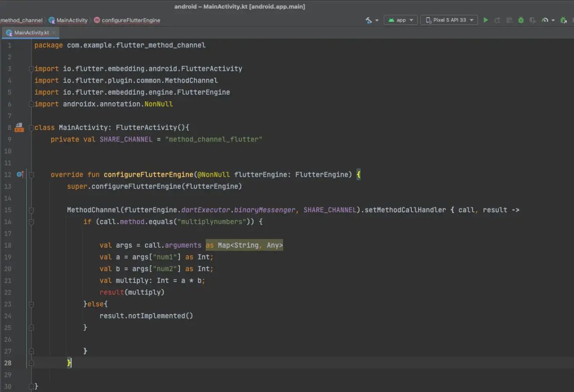Open the app run configuration dropdown
Viewport: 574px width, 392px height.
point(400,20)
